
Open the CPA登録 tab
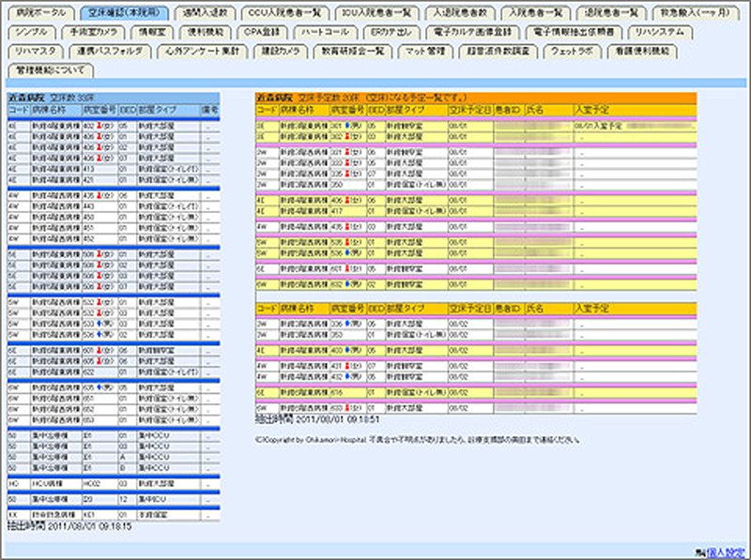[262, 32]
